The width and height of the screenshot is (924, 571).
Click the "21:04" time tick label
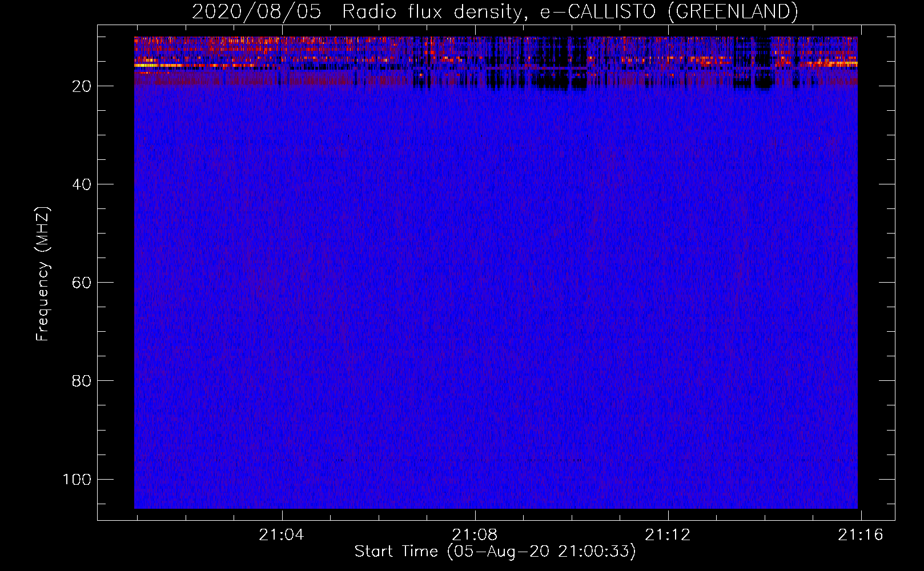pyautogui.click(x=282, y=534)
